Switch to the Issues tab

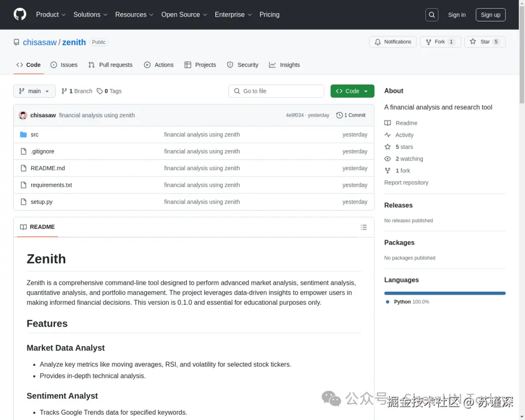[64, 65]
